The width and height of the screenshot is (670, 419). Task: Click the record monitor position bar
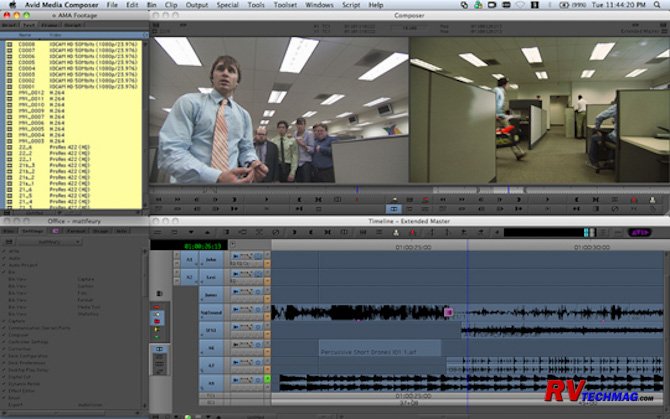click(x=540, y=189)
